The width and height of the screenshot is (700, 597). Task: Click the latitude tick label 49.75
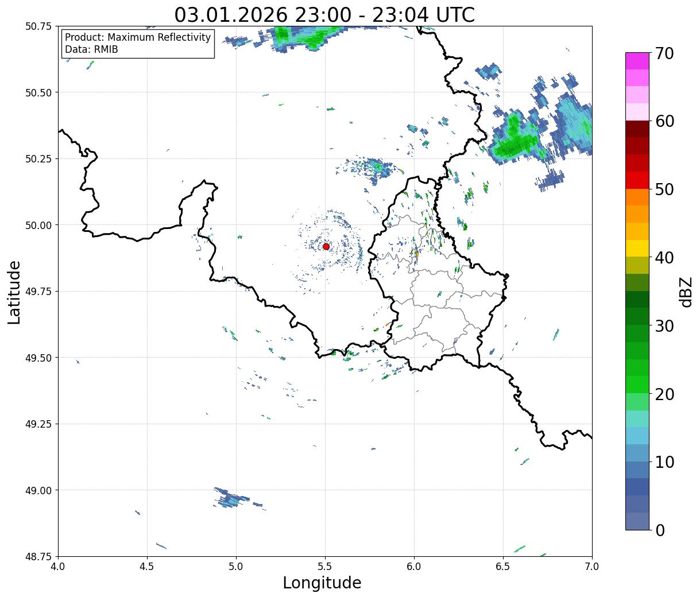point(38,292)
